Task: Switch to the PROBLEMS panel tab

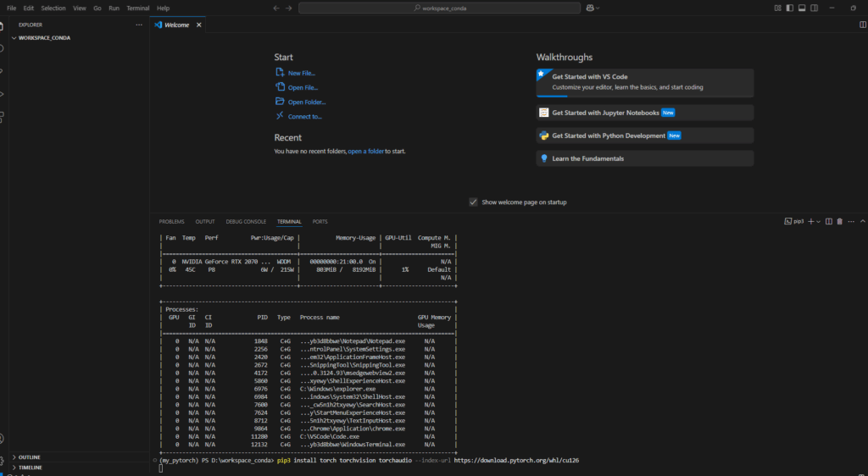Action: pyautogui.click(x=171, y=222)
